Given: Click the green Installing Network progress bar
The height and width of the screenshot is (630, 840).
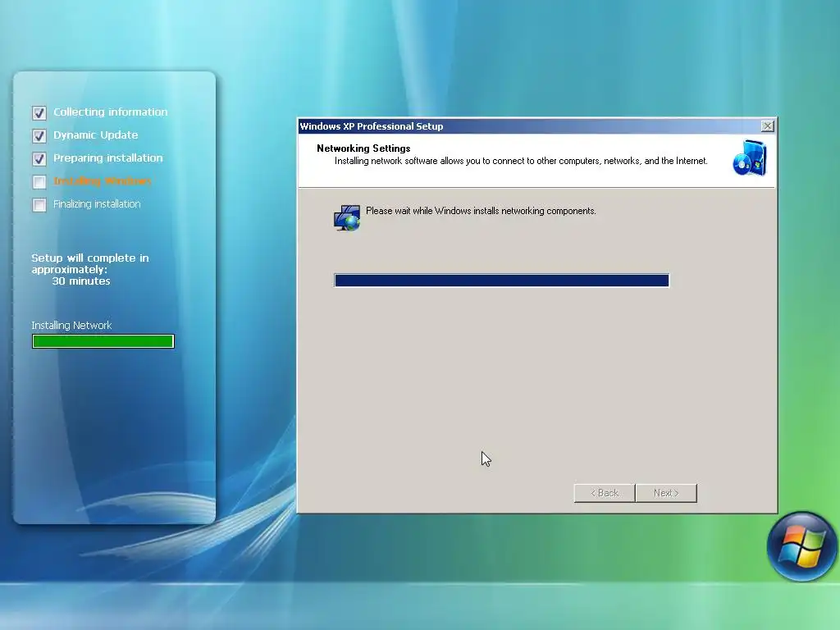Looking at the screenshot, I should tap(103, 341).
